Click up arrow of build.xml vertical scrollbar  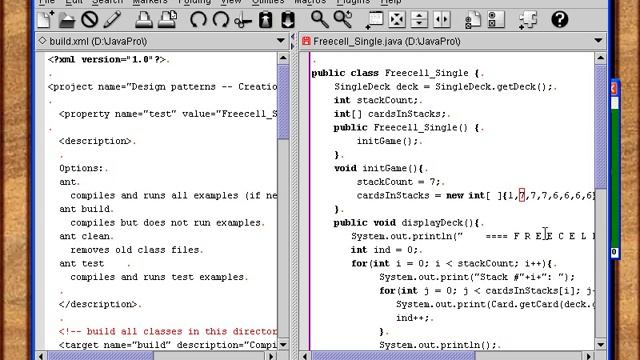283,58
